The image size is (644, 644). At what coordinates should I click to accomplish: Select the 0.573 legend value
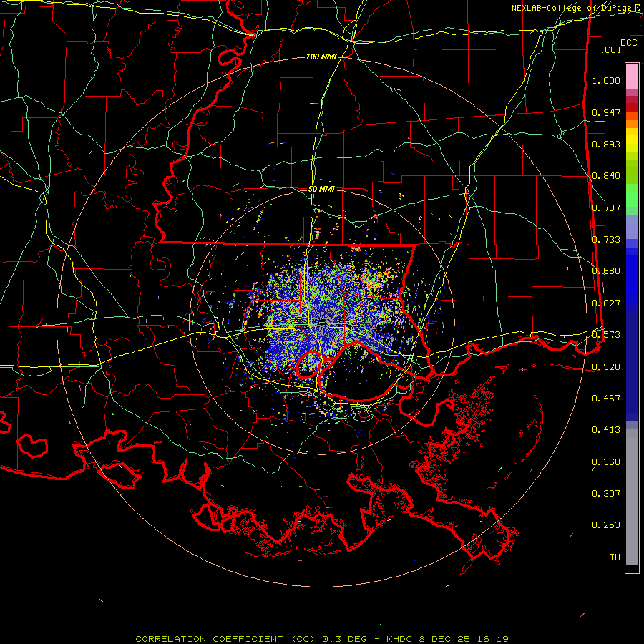click(x=606, y=335)
